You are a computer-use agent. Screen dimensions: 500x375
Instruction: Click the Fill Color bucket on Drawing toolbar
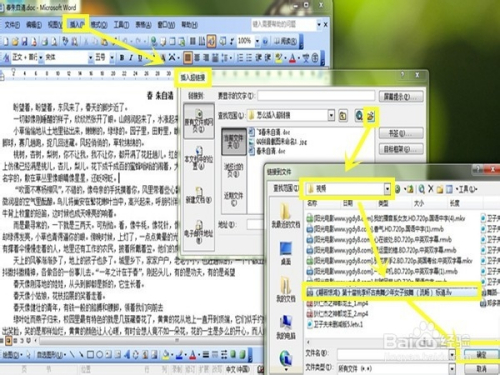(166, 354)
